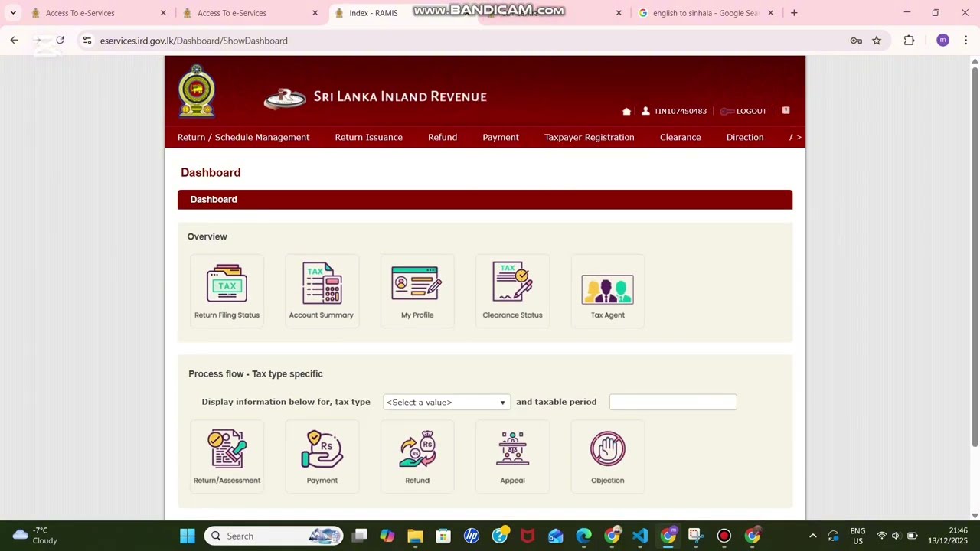Screen dimensions: 980x551
Task: Open the Appeal process flow icon
Action: coord(512,456)
